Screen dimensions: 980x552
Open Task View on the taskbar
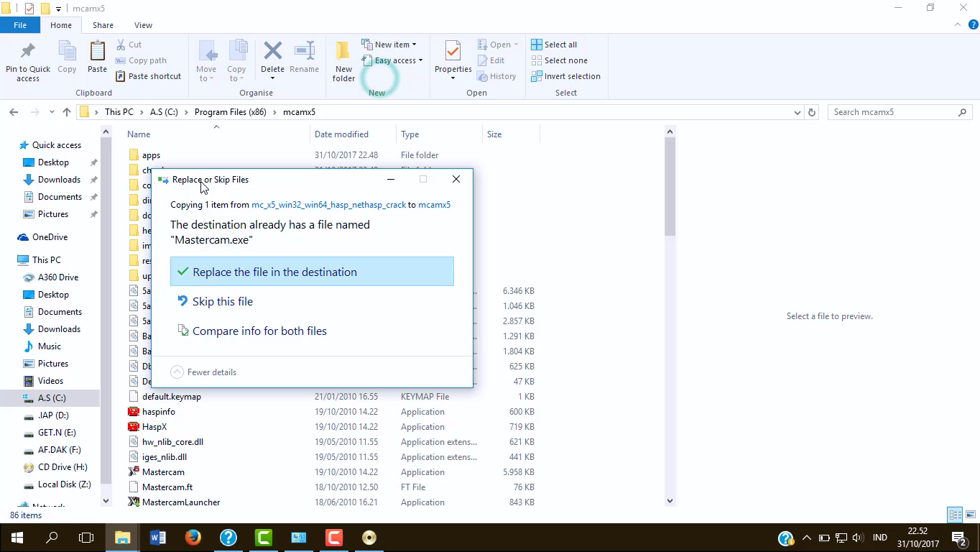86,538
